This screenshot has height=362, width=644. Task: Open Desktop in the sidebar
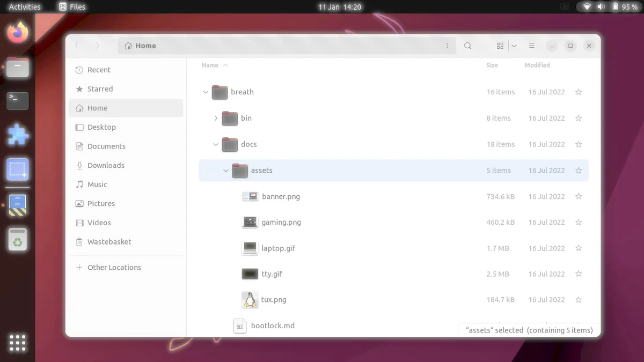[x=126, y=127]
